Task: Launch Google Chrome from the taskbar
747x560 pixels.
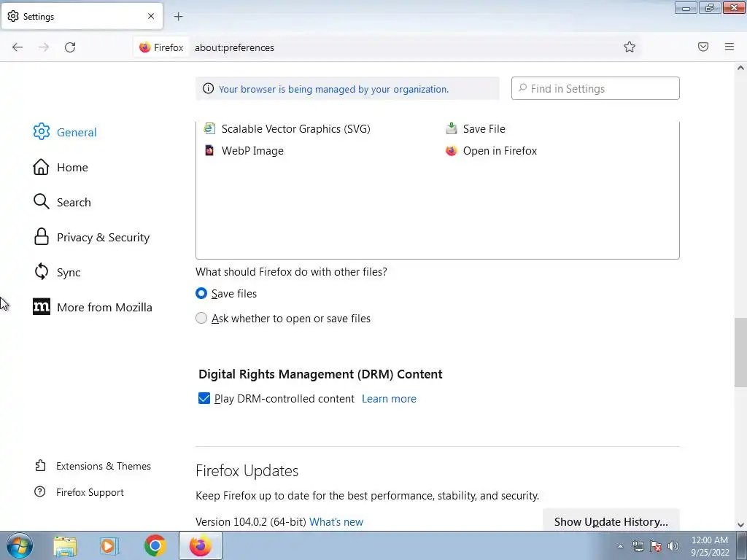Action: [155, 545]
